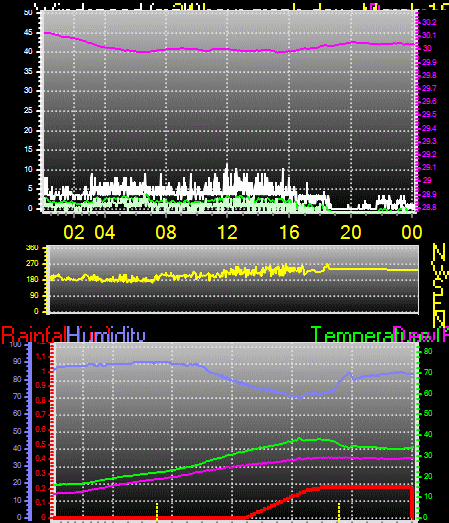Click 29.1 on the magenta pressure axis
This screenshot has width=449, height=523.
tap(429, 167)
